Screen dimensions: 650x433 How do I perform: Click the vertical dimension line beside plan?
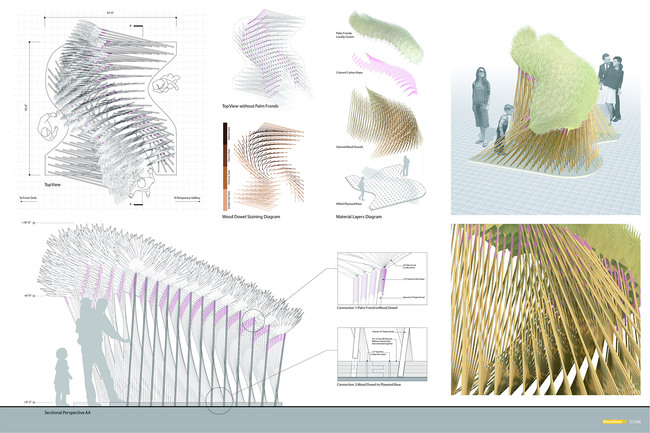point(30,109)
